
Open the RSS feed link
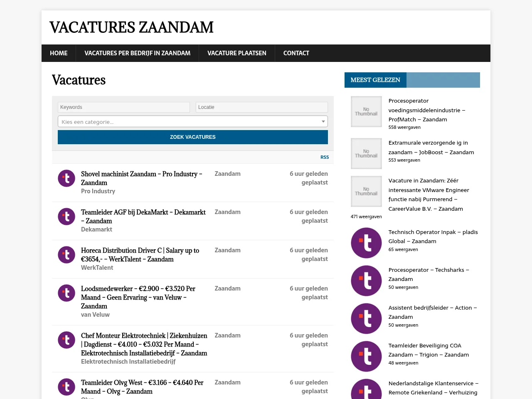click(325, 157)
